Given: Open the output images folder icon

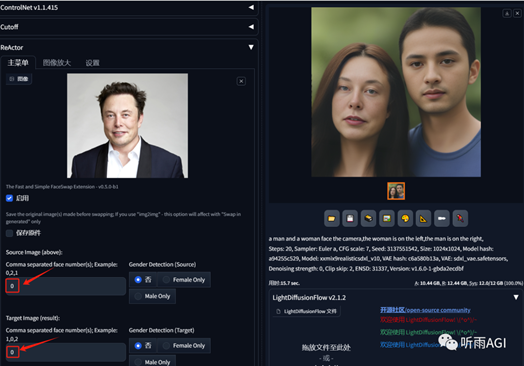Looking at the screenshot, I should pyautogui.click(x=332, y=219).
